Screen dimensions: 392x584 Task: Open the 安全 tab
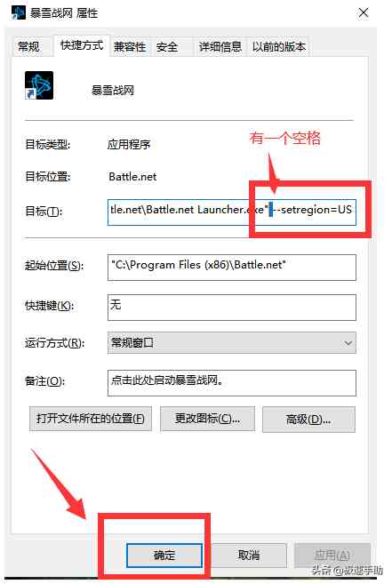point(167,47)
